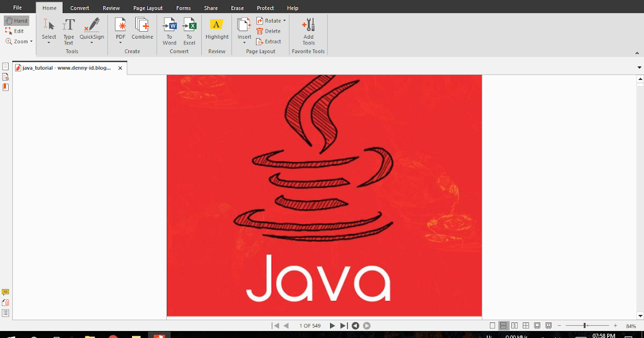The height and width of the screenshot is (338, 644).
Task: Open the Pages thumbnail panel icon
Action: pyautogui.click(x=5, y=67)
